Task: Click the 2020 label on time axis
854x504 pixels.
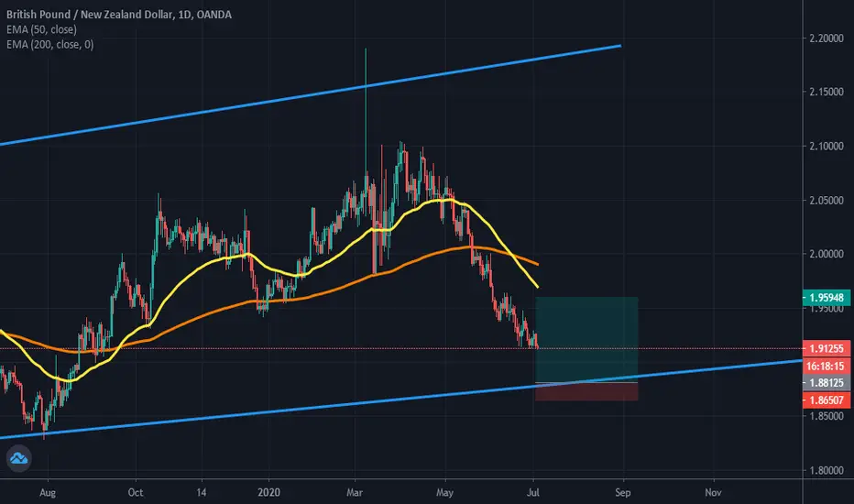Action: coord(268,493)
